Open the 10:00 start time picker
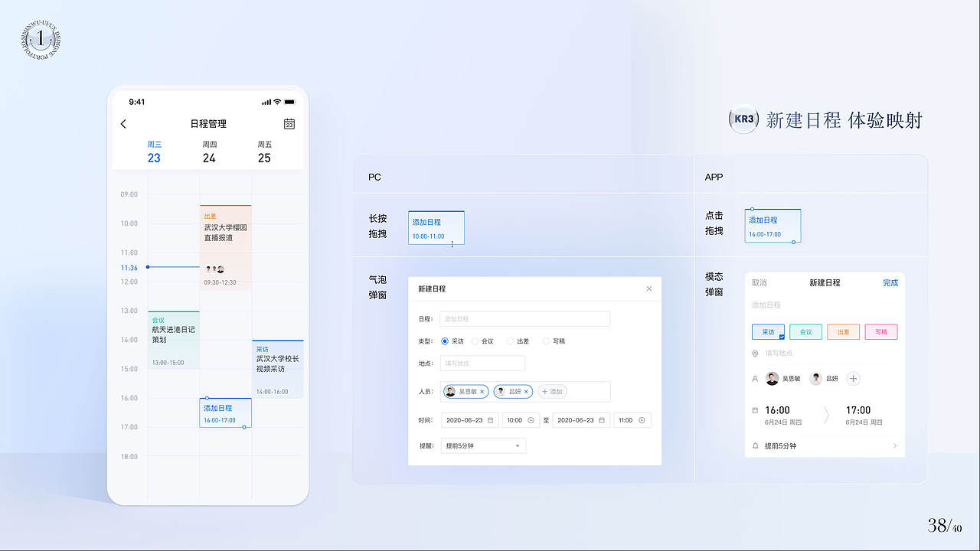Screen dimensions: 980x551 [521, 420]
